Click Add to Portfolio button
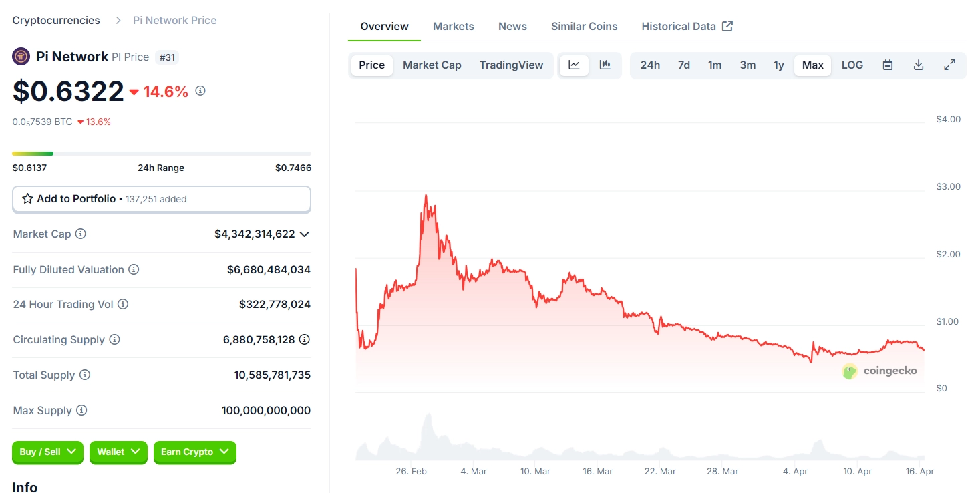This screenshot has width=980, height=493. [x=162, y=199]
